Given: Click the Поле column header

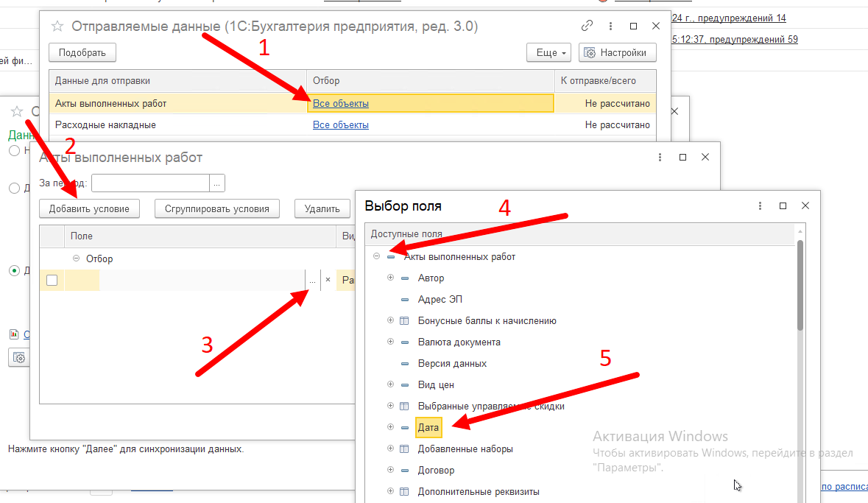Looking at the screenshot, I should pyautogui.click(x=200, y=236).
